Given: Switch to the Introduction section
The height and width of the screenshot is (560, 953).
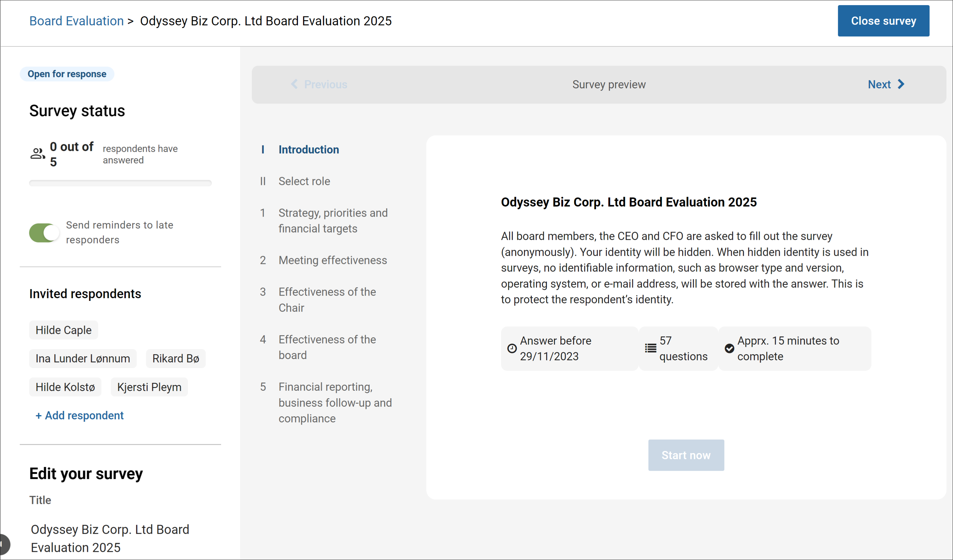Looking at the screenshot, I should pos(308,149).
